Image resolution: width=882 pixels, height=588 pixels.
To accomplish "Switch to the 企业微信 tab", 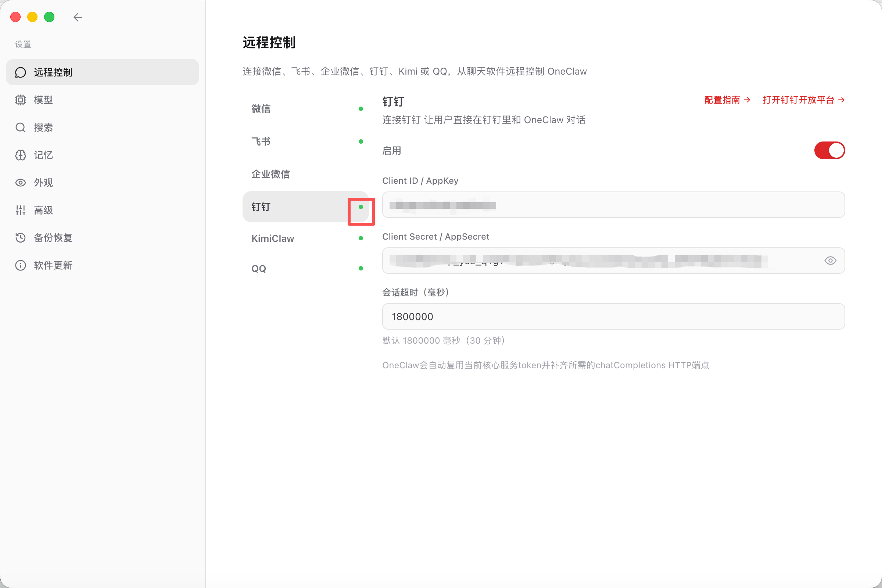I will coord(270,174).
